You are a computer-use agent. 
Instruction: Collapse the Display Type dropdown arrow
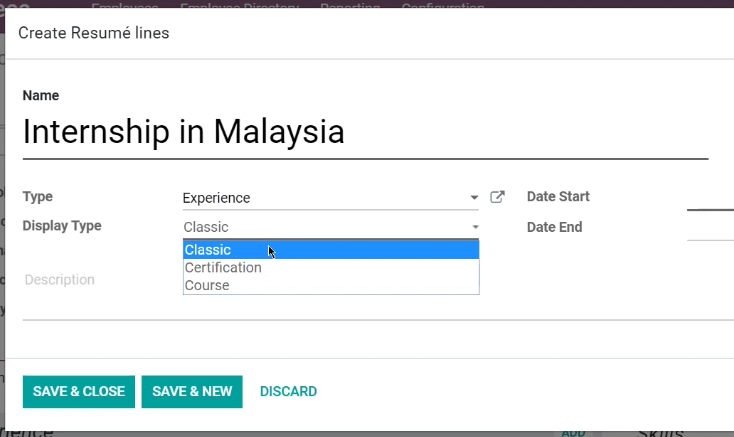click(x=475, y=227)
